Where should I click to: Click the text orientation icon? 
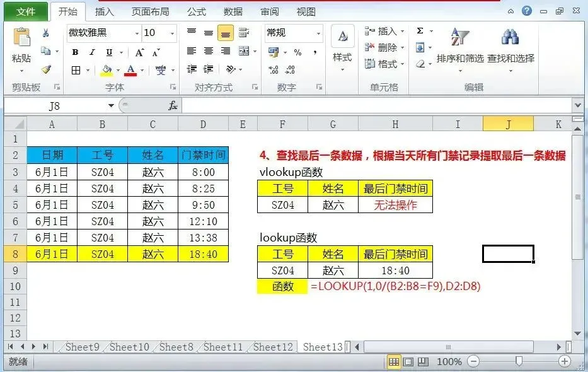pyautogui.click(x=231, y=69)
